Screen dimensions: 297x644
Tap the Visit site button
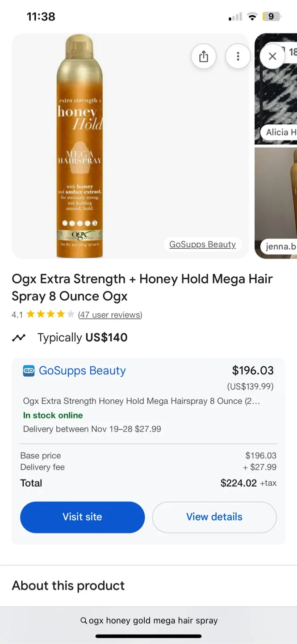click(x=82, y=517)
